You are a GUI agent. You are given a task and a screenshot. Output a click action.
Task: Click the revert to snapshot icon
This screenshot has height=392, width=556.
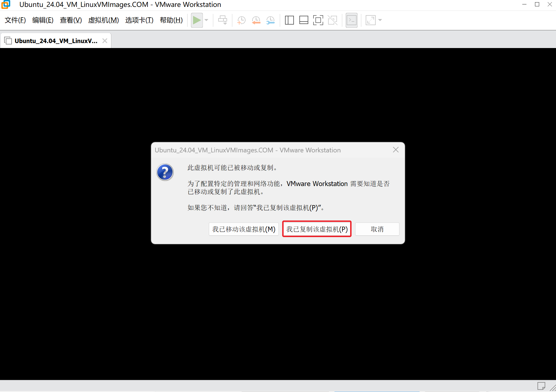pyautogui.click(x=256, y=20)
